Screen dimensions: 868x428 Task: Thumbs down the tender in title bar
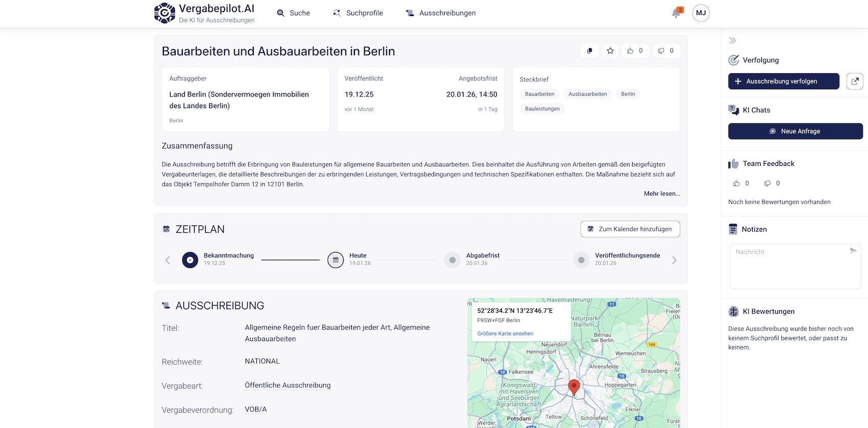(661, 51)
